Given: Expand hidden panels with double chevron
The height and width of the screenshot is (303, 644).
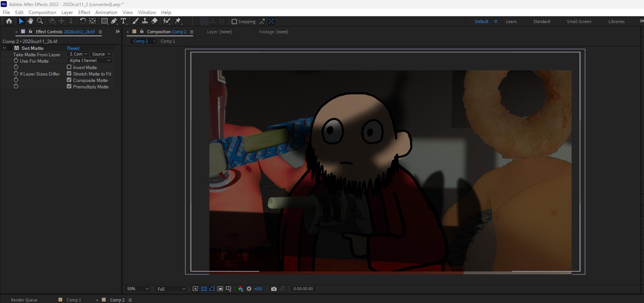Looking at the screenshot, I should [117, 31].
